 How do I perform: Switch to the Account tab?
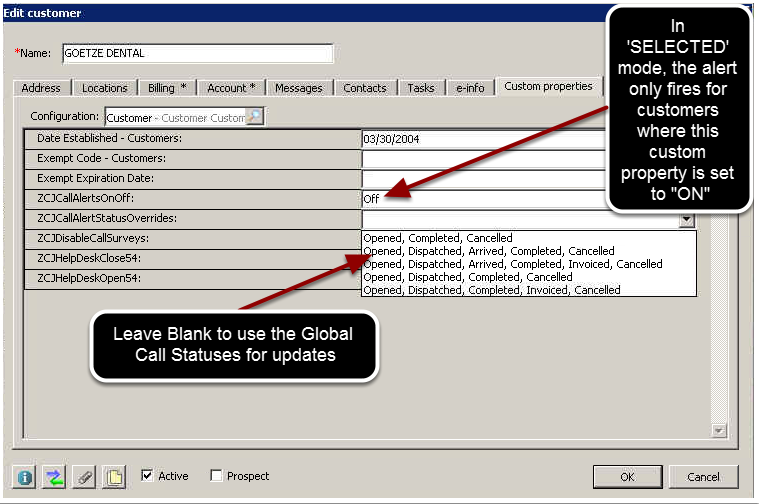[231, 88]
